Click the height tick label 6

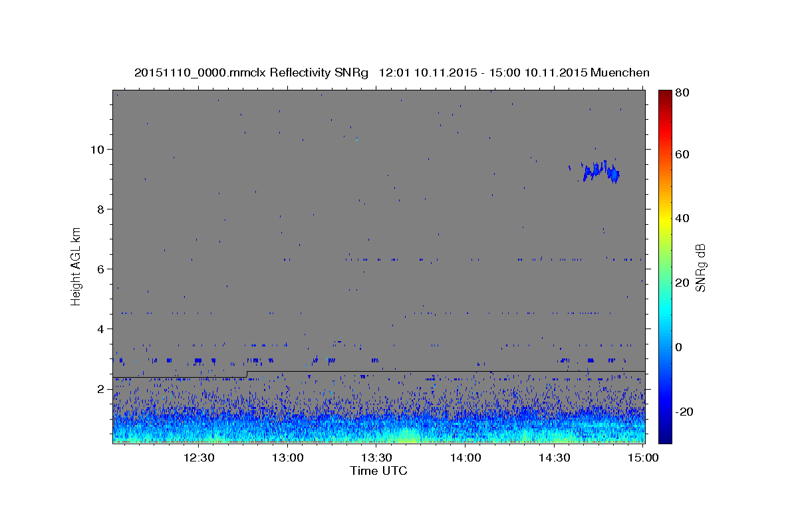pyautogui.click(x=101, y=269)
